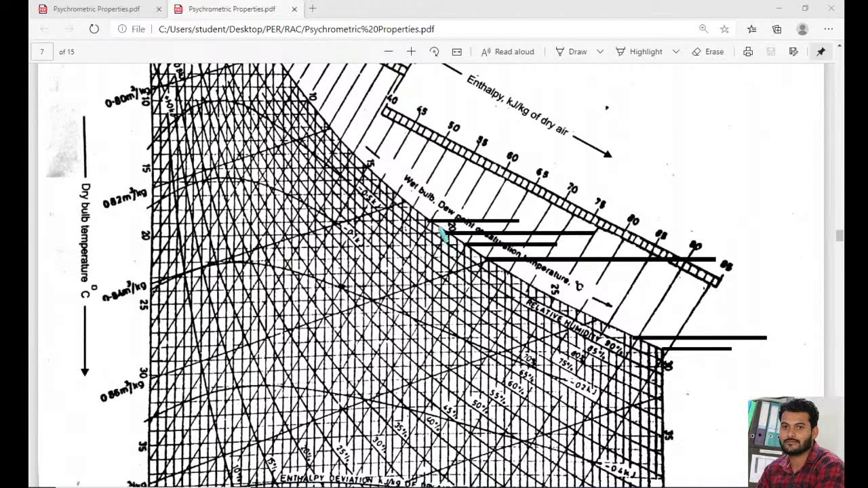Open a new browser tab
Image resolution: width=868 pixels, height=488 pixels.
[x=313, y=9]
